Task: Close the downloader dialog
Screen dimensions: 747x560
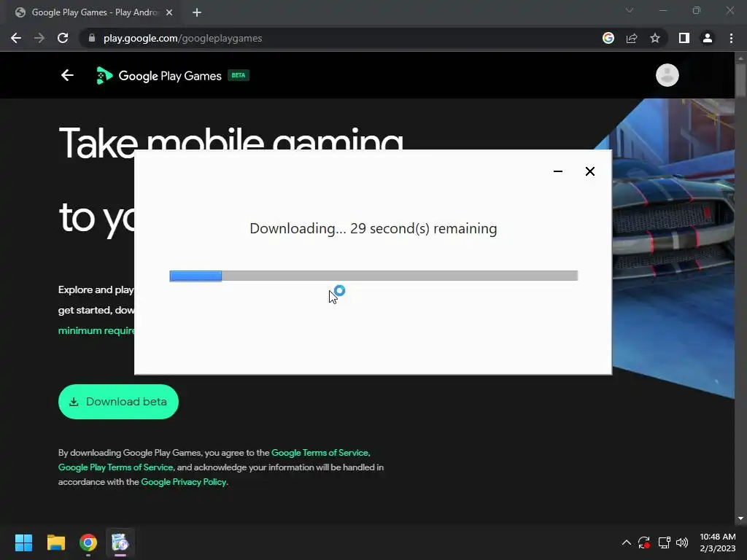Action: pos(589,171)
